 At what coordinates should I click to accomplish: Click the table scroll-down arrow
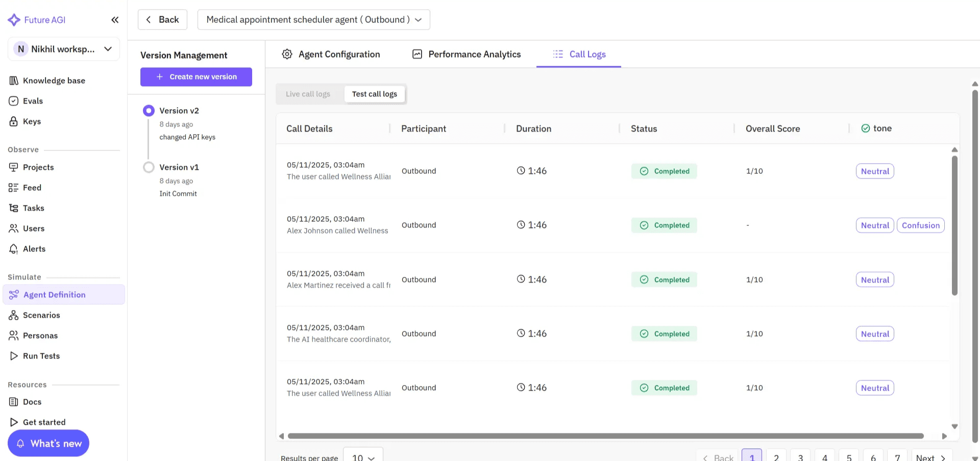(954, 426)
